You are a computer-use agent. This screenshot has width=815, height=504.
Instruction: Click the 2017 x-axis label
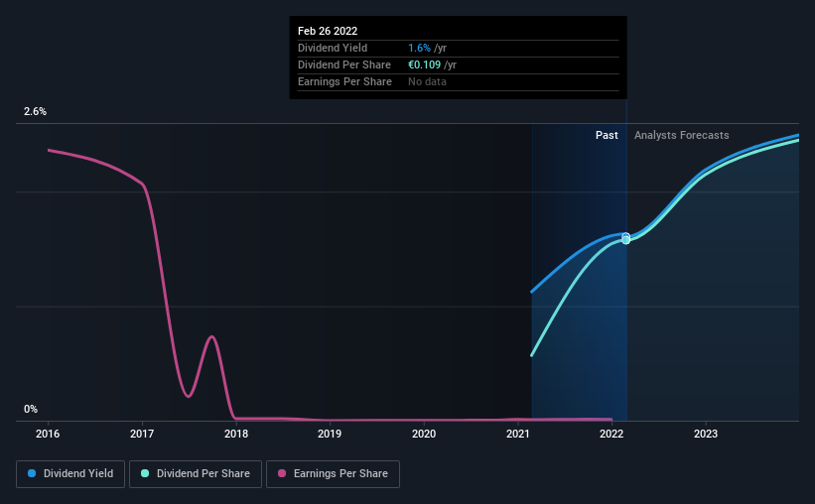(x=142, y=434)
